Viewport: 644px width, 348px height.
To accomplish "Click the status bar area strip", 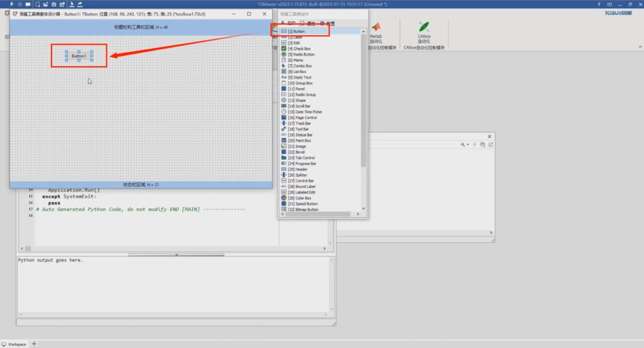I will point(140,184).
